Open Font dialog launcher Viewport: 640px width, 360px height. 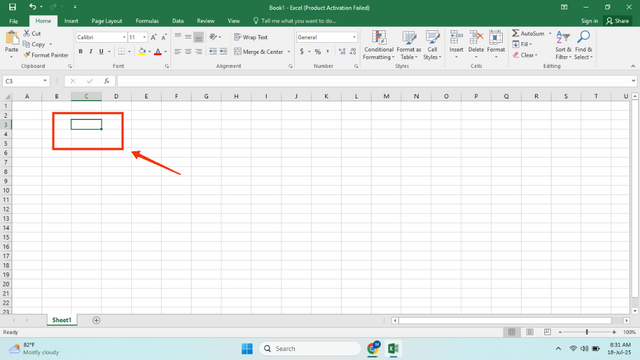(167, 66)
